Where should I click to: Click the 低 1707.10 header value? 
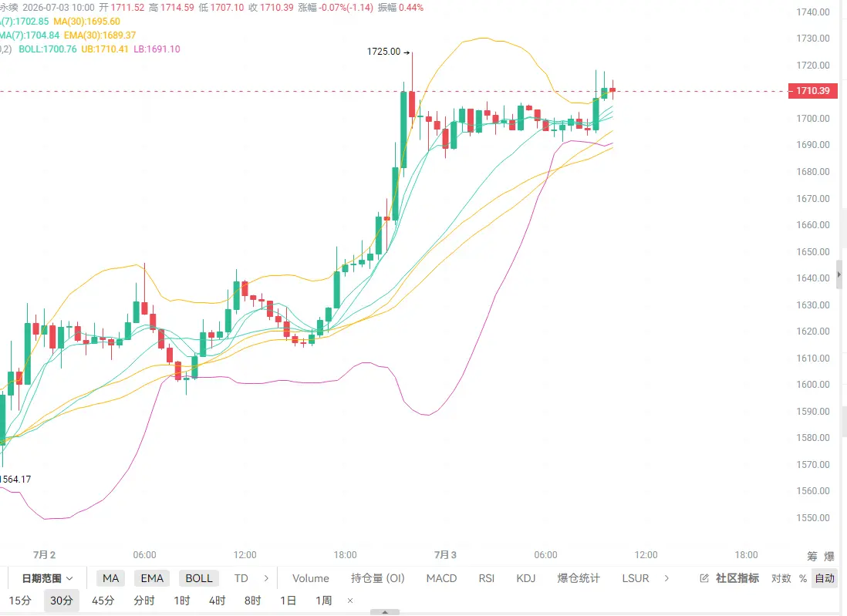tap(221, 8)
